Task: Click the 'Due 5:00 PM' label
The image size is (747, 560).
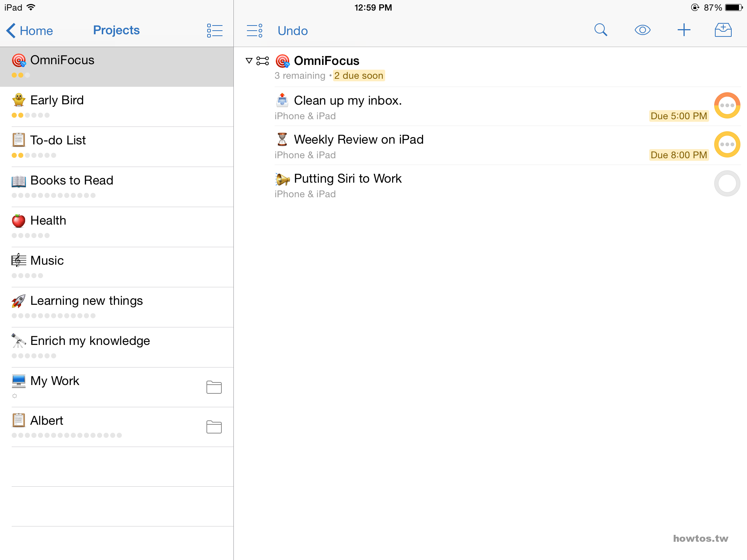Action: click(x=679, y=116)
